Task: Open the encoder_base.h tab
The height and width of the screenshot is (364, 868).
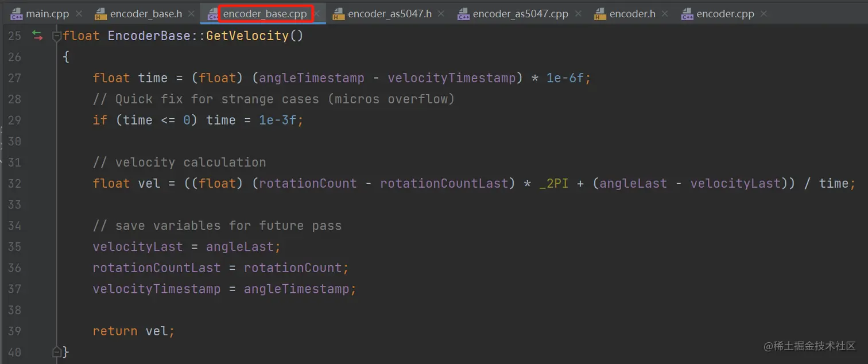Action: click(138, 13)
